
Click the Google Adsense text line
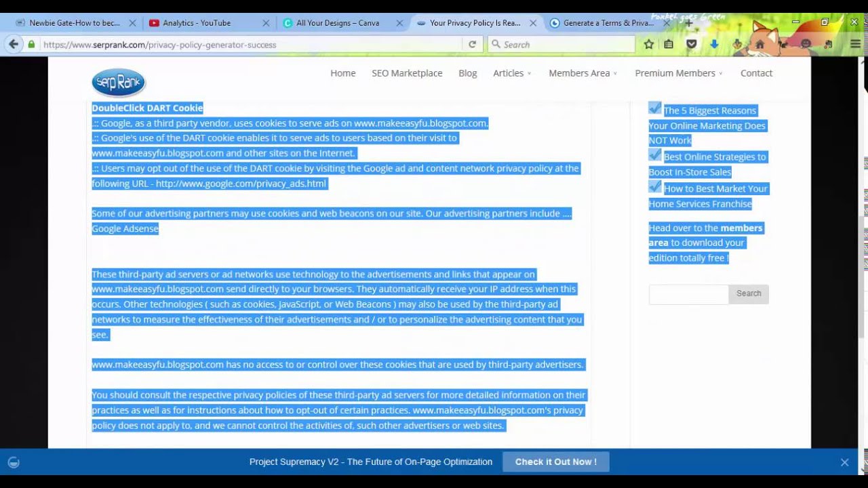125,229
